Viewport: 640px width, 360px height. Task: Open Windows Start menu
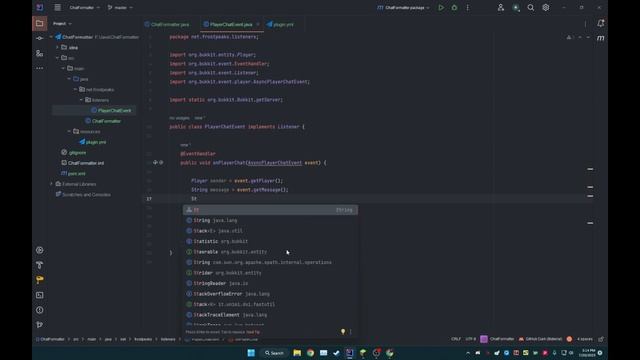[x=251, y=353]
